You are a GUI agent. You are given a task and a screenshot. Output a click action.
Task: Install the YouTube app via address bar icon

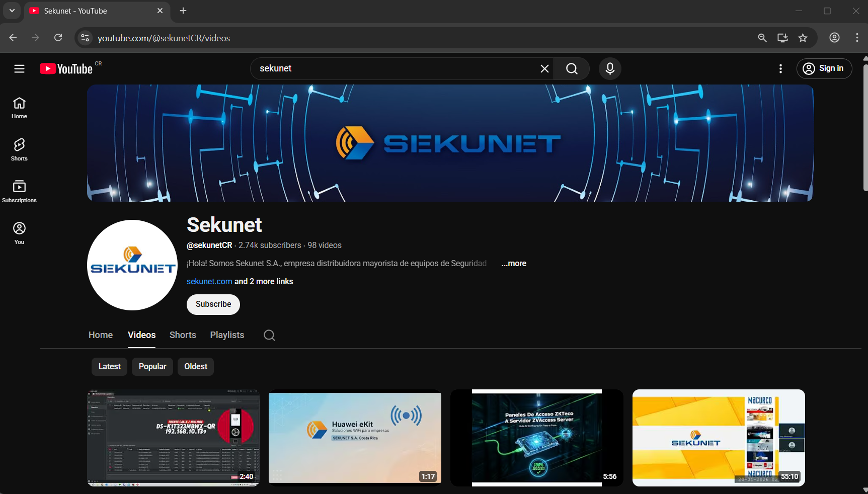click(782, 38)
